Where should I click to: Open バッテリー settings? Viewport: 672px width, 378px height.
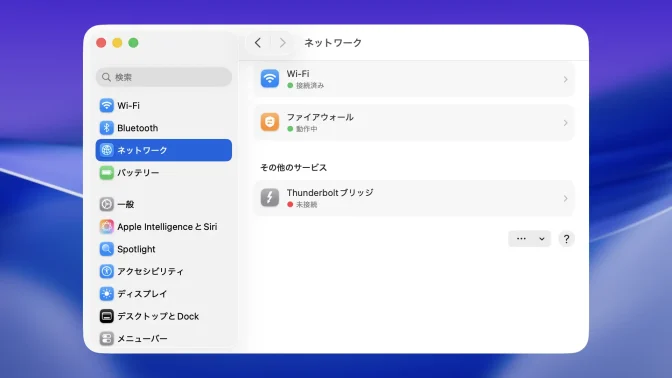164,172
